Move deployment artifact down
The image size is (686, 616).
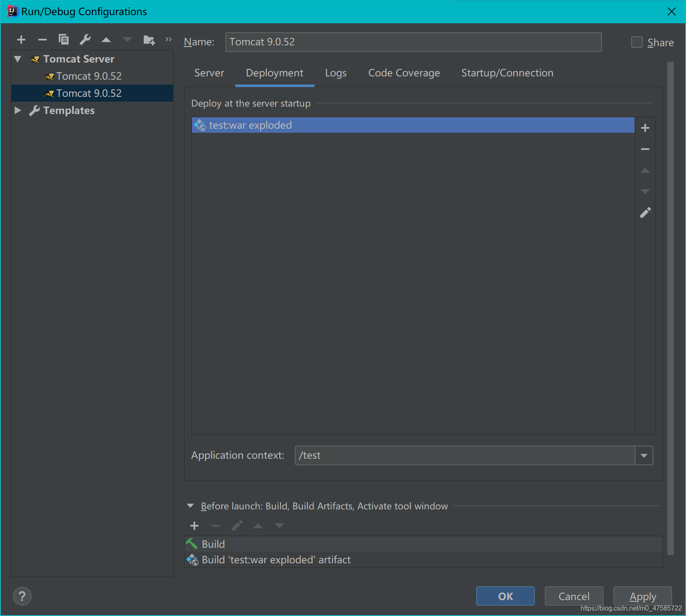pyautogui.click(x=645, y=191)
